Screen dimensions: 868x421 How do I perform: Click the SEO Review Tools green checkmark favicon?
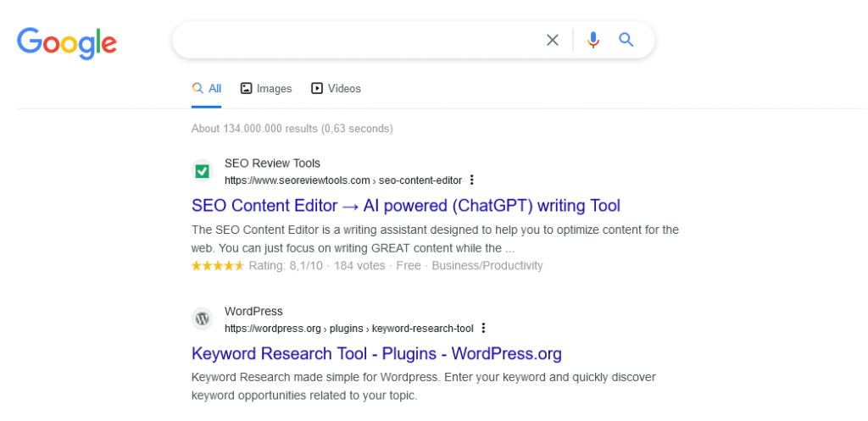click(x=202, y=172)
